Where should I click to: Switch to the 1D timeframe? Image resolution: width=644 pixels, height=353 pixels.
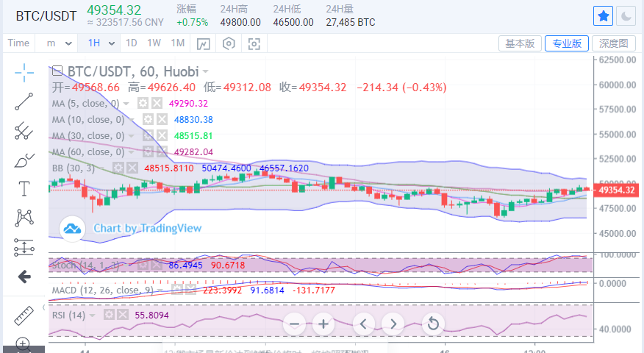(x=131, y=43)
